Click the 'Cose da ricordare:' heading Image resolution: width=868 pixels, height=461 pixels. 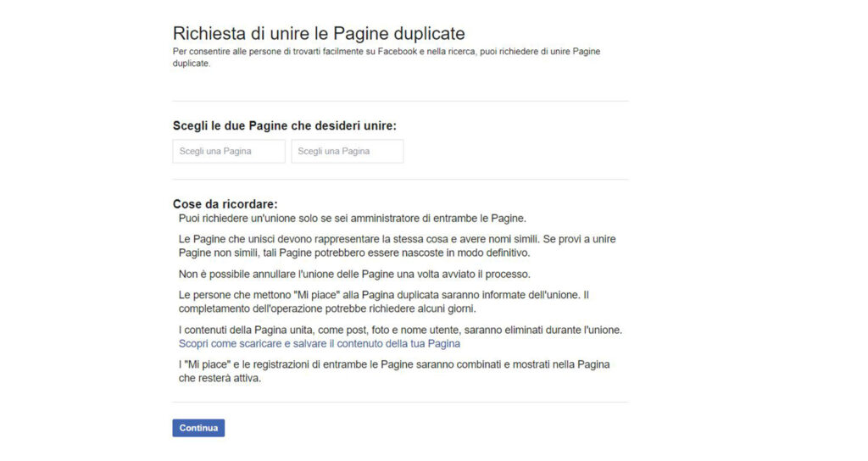225,204
